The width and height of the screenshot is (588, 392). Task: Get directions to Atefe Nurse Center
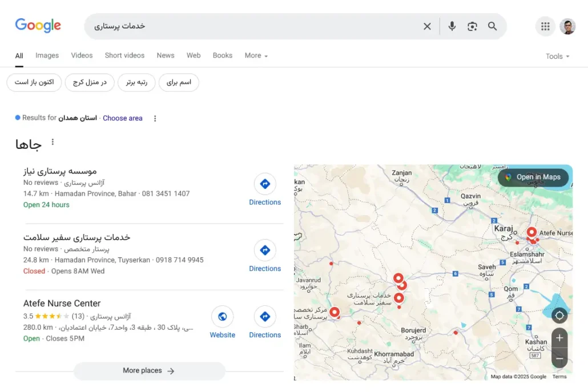pos(265,322)
